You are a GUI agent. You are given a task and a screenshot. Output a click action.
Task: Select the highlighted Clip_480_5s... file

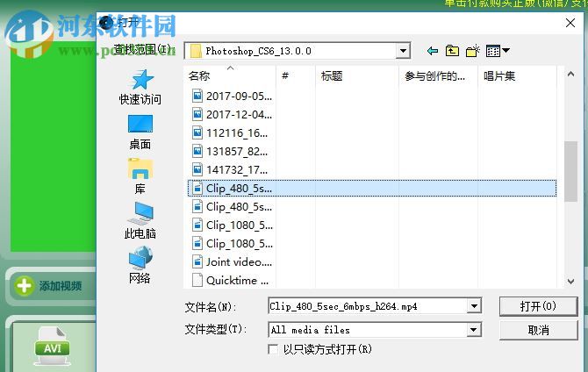[x=372, y=189]
